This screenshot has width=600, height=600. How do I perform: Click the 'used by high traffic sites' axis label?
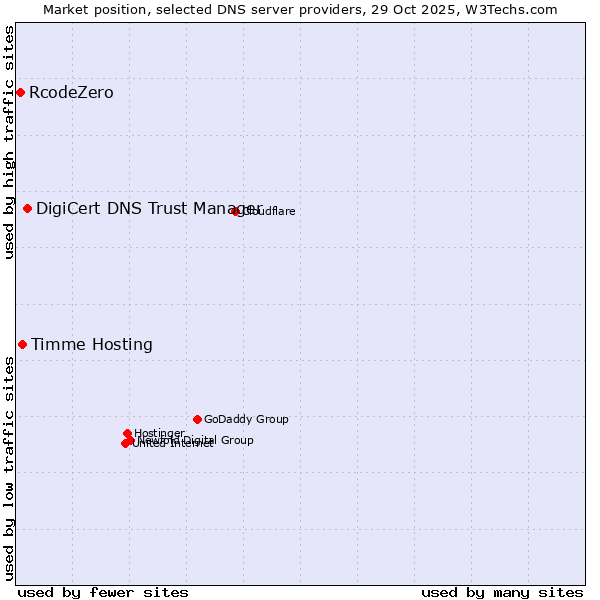(x=9, y=142)
